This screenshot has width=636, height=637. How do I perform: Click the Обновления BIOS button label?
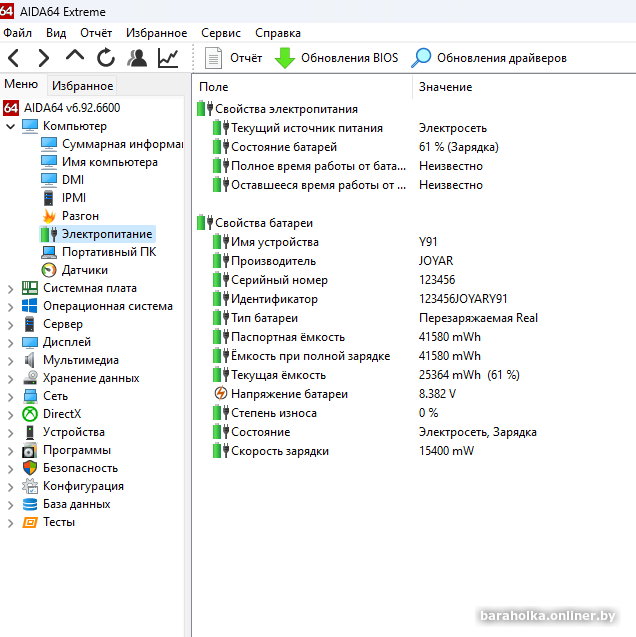[x=350, y=58]
